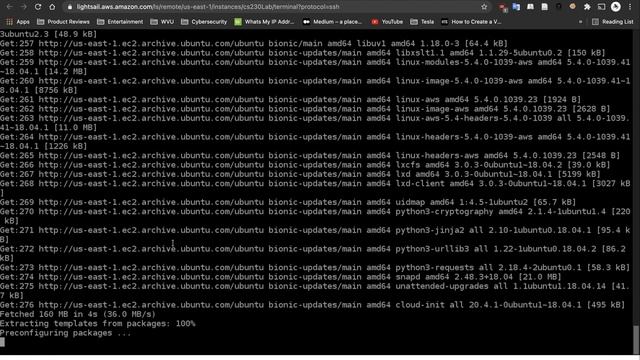Click the Get:266 lxcfs line
This screenshot has height=360, width=640.
click(305, 165)
